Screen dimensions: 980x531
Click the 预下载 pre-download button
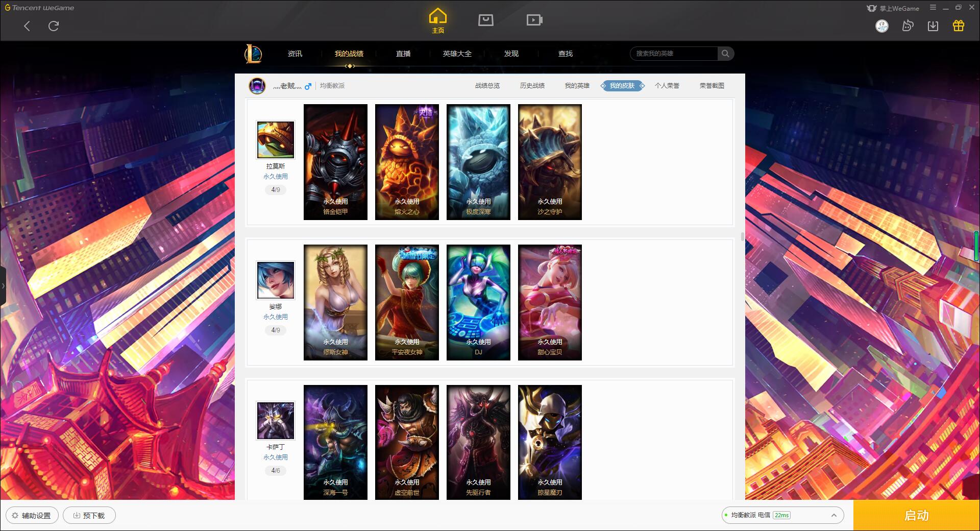pyautogui.click(x=89, y=515)
